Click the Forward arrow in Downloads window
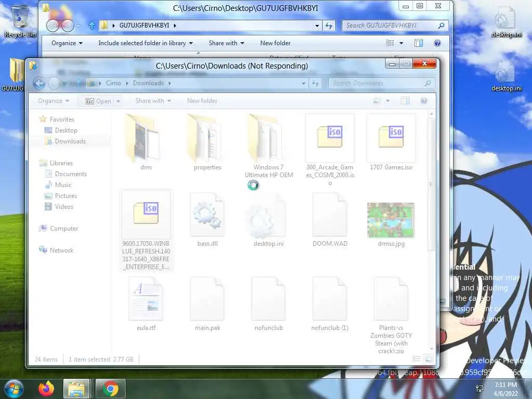 (x=54, y=83)
